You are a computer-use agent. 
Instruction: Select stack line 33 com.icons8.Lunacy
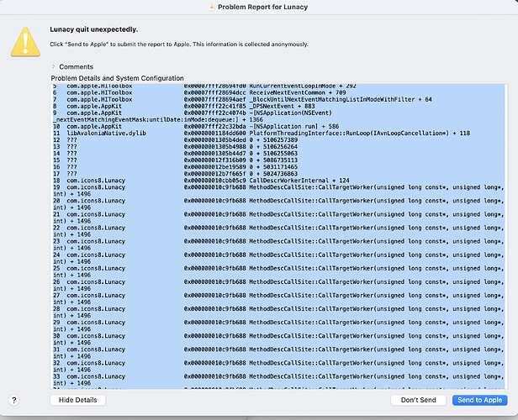point(278,380)
